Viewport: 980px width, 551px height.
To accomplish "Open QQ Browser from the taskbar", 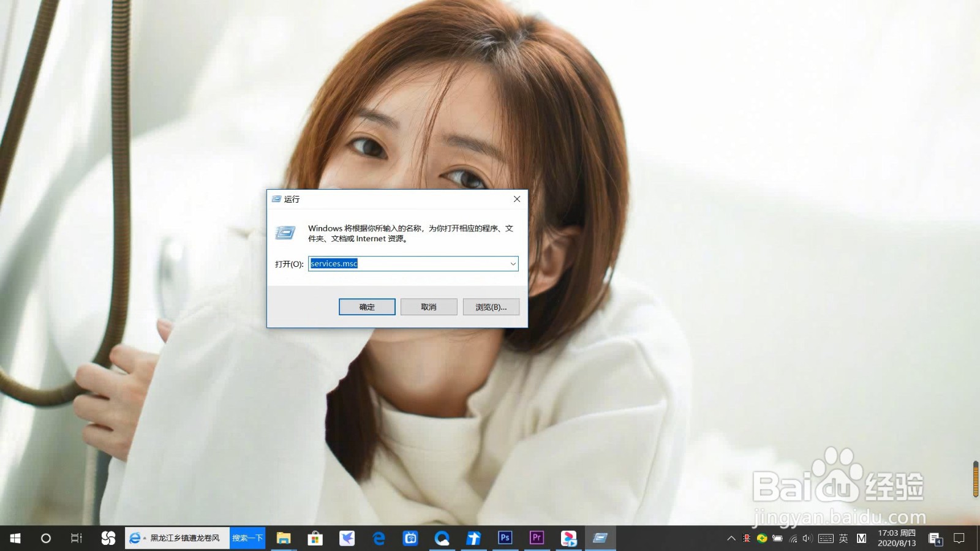I will (x=442, y=538).
